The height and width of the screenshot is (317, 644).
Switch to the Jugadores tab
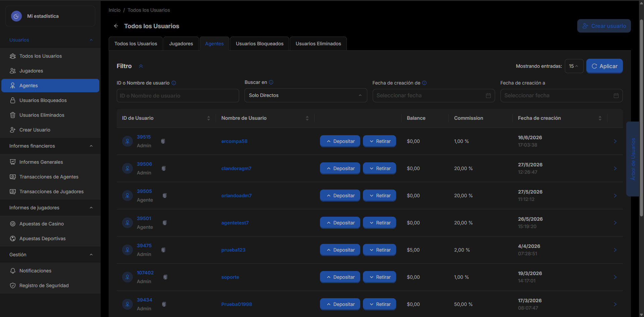click(181, 44)
